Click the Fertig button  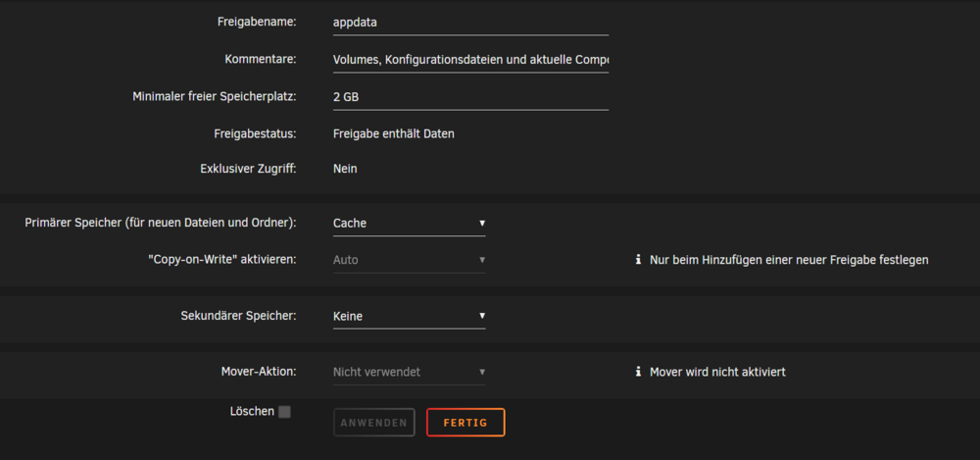[x=465, y=423]
